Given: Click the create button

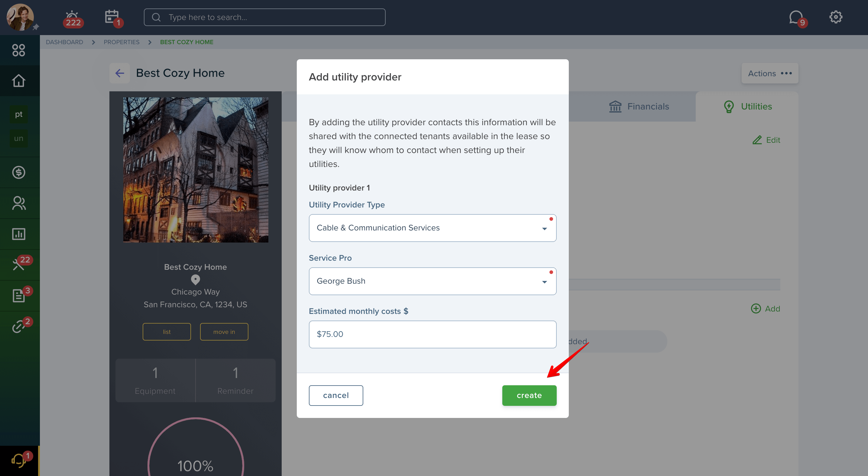Looking at the screenshot, I should click(529, 396).
